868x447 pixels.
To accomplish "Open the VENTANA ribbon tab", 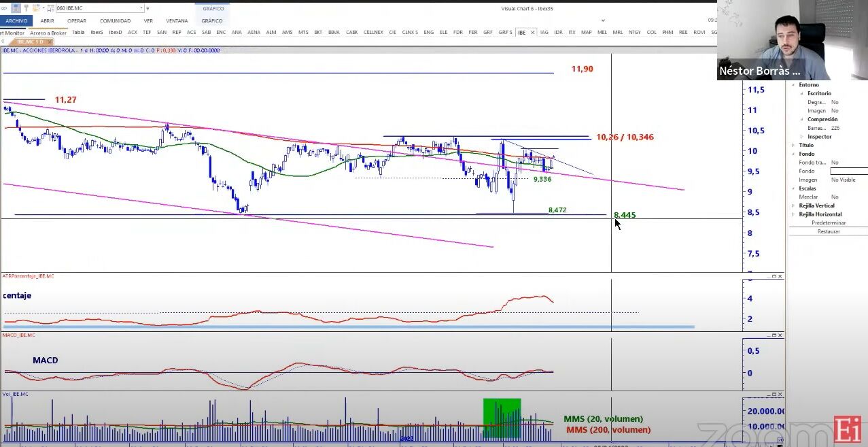I will coord(177,20).
